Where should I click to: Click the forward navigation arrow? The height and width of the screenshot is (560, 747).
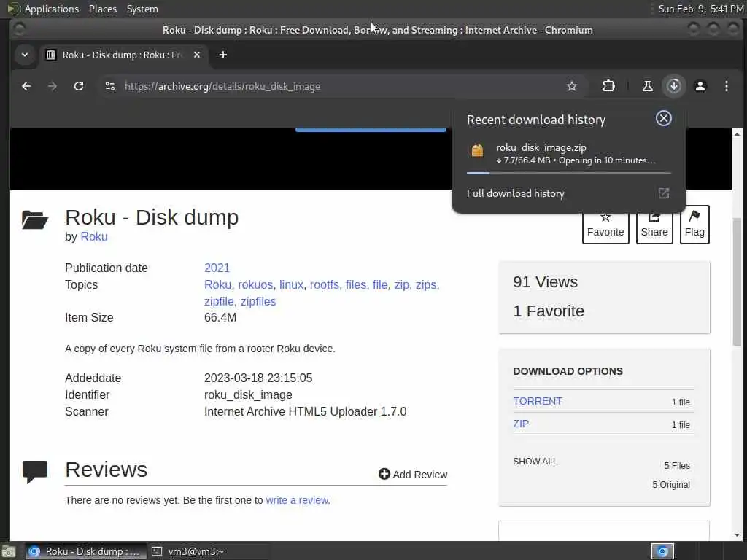pos(53,86)
